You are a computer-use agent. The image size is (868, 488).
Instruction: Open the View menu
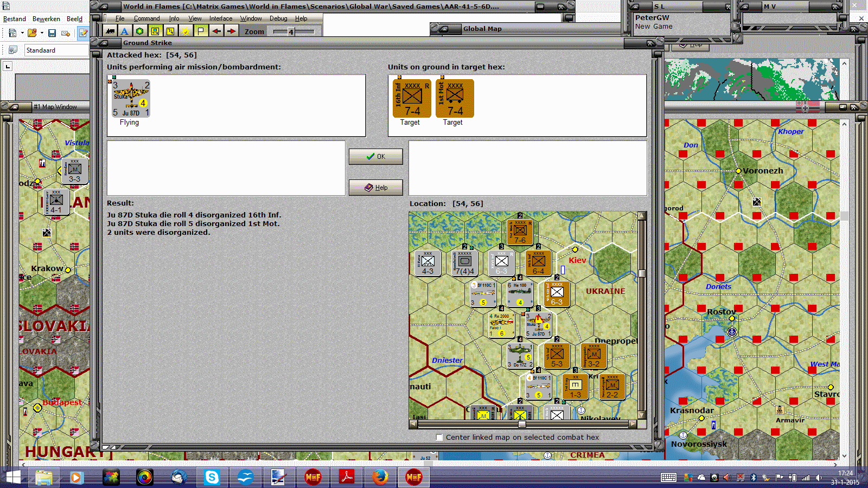(x=195, y=18)
